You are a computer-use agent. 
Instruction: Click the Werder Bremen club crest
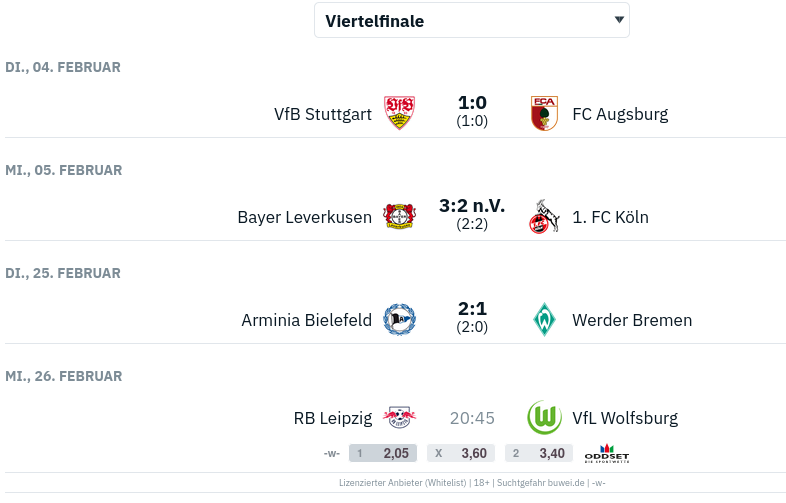point(544,320)
